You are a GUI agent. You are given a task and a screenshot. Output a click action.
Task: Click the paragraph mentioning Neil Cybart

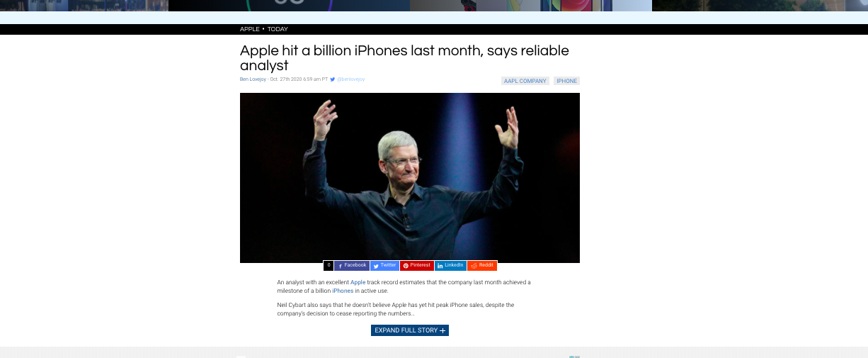pyautogui.click(x=396, y=309)
